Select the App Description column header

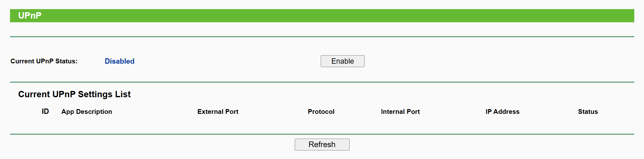pyautogui.click(x=87, y=112)
